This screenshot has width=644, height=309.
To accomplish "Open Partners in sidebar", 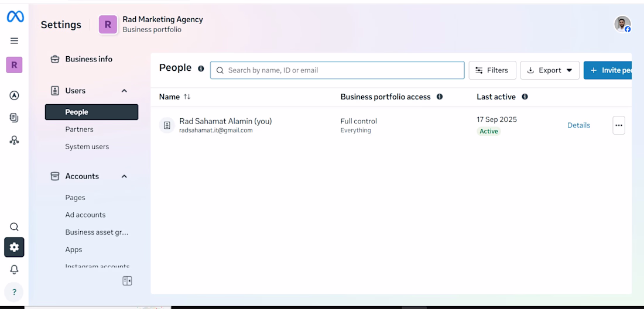I will coord(79,129).
